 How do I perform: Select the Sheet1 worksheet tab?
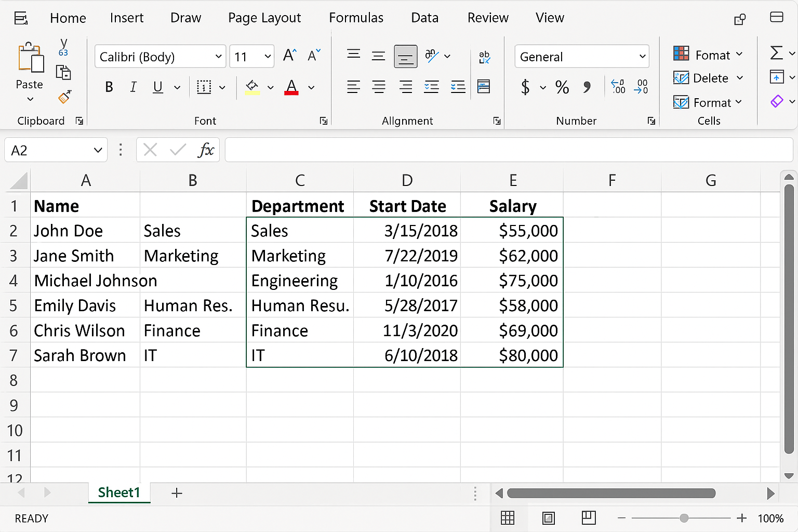pos(119,493)
